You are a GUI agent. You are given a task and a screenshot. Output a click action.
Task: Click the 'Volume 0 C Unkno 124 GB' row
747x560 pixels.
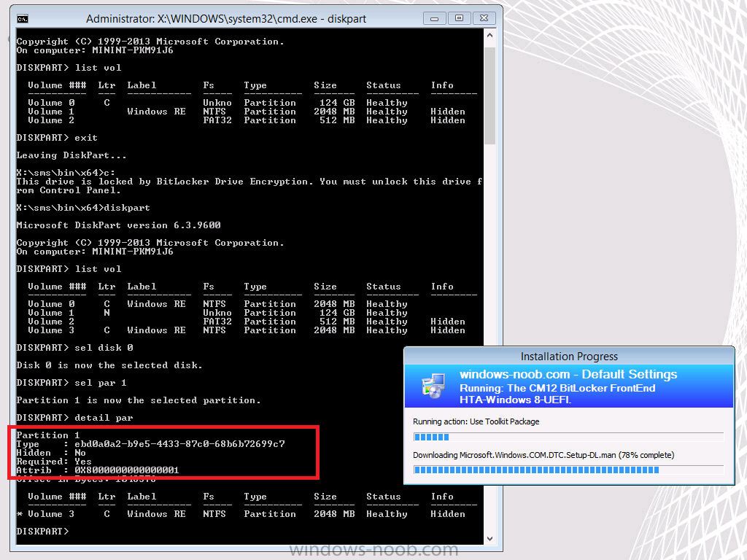click(217, 103)
